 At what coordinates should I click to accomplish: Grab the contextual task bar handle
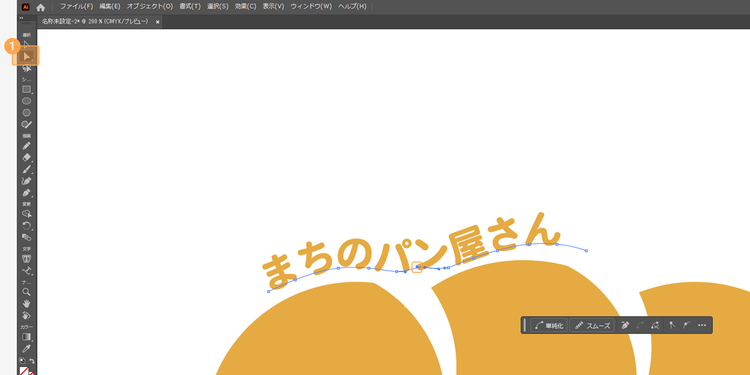[525, 325]
